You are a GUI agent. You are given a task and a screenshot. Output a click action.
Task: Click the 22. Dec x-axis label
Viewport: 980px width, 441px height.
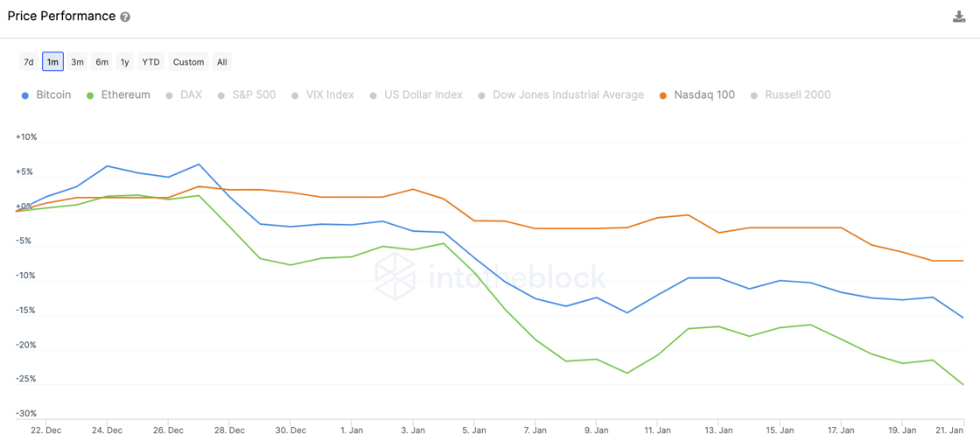(46, 430)
